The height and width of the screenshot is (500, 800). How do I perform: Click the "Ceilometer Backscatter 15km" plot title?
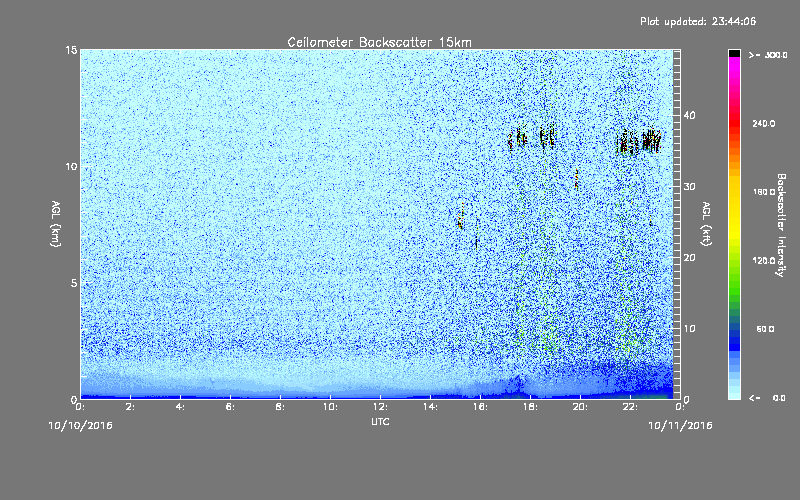coord(379,42)
